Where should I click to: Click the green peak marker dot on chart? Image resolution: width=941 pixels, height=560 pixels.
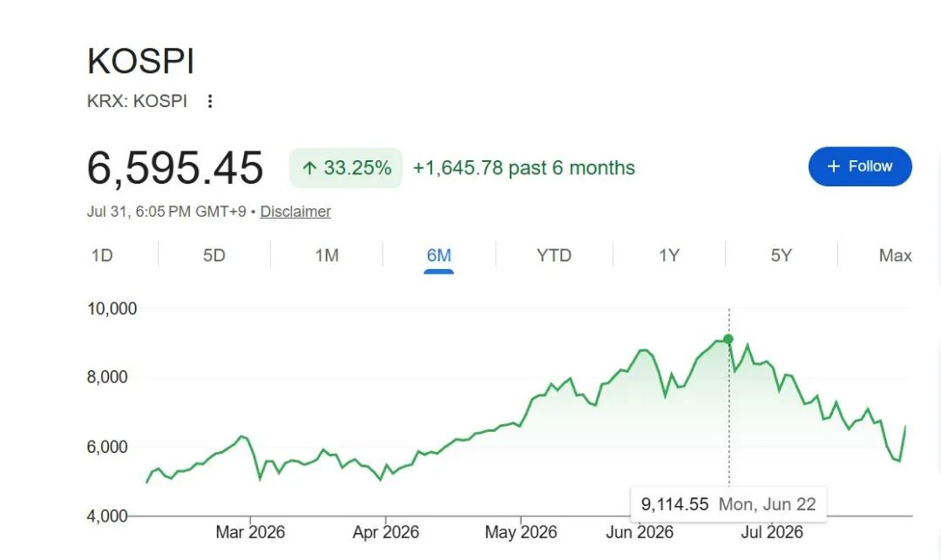tap(728, 340)
